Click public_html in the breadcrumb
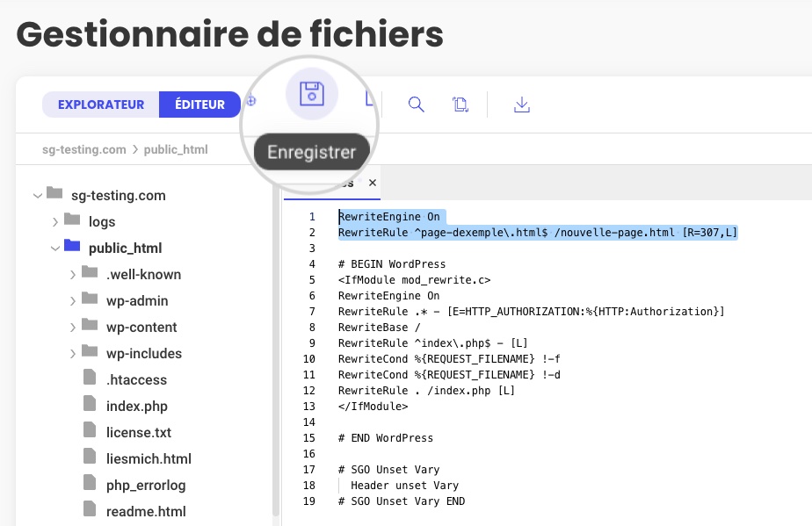This screenshot has width=812, height=526. (x=176, y=149)
